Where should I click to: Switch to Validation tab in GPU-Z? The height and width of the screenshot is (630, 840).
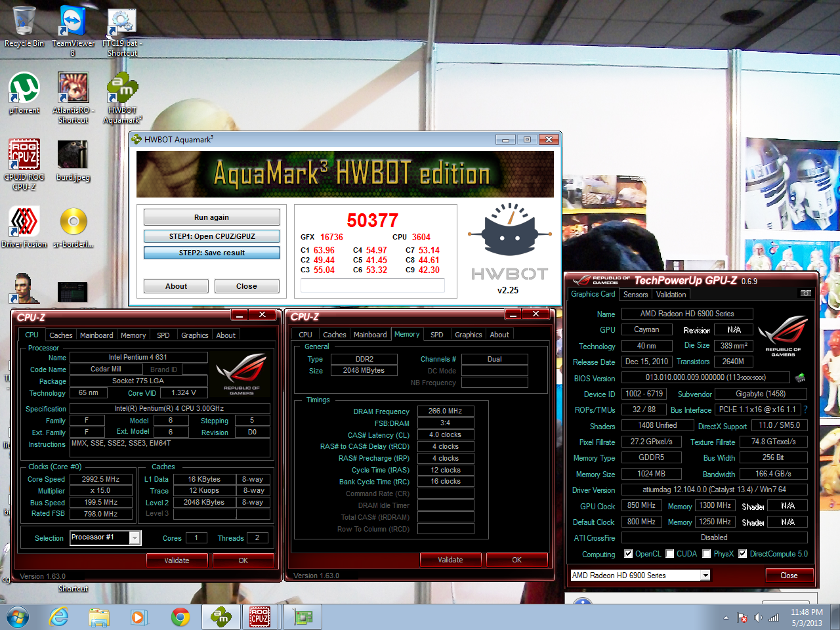pos(671,295)
